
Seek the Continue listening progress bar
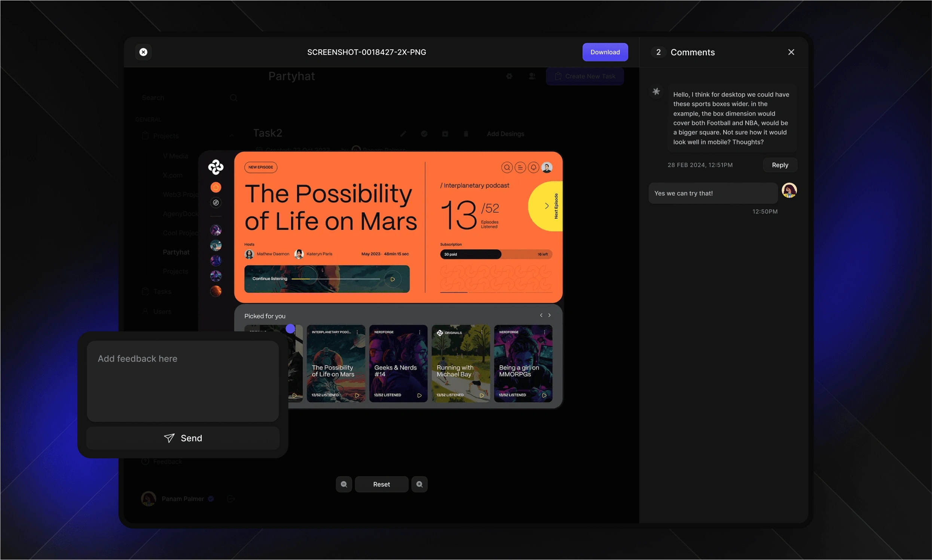pyautogui.click(x=335, y=279)
